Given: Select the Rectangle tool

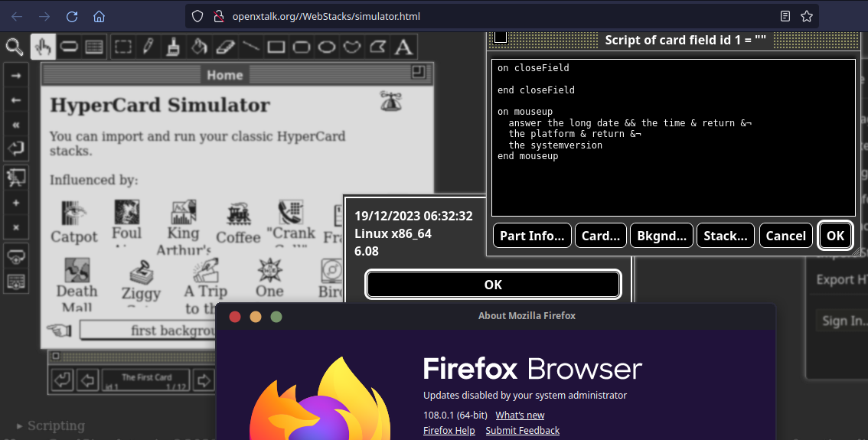Looking at the screenshot, I should [276, 47].
